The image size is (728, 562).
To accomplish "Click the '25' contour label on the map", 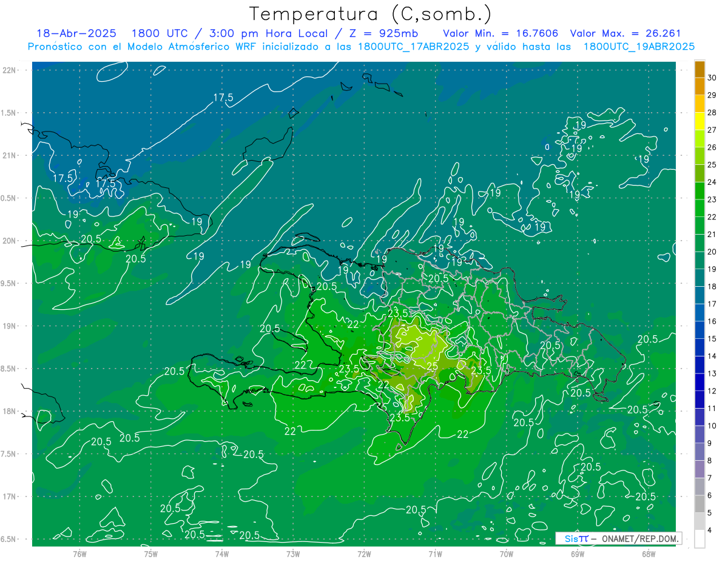I will tap(432, 366).
